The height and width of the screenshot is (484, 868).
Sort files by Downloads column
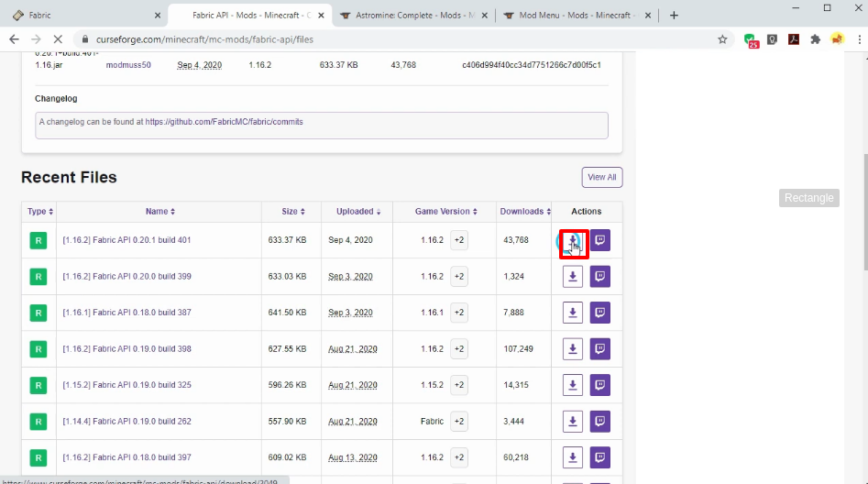(x=525, y=212)
